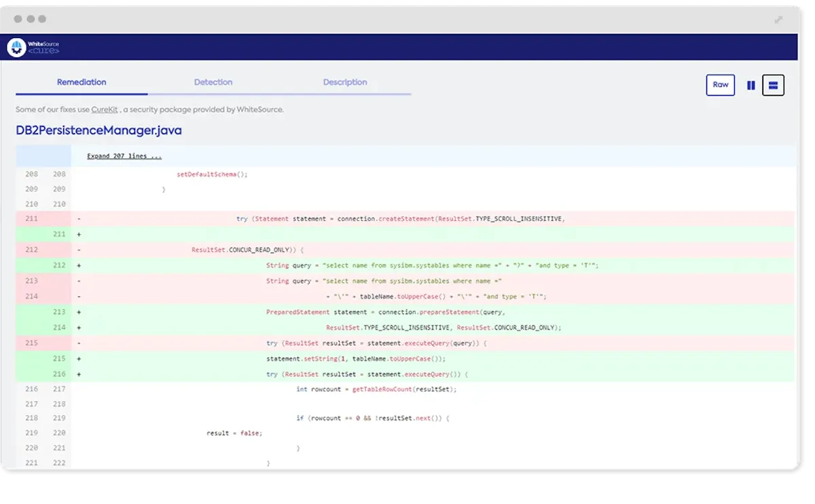Click the WhiteSource Cure logo
This screenshot has height=504, width=815.
coord(33,47)
